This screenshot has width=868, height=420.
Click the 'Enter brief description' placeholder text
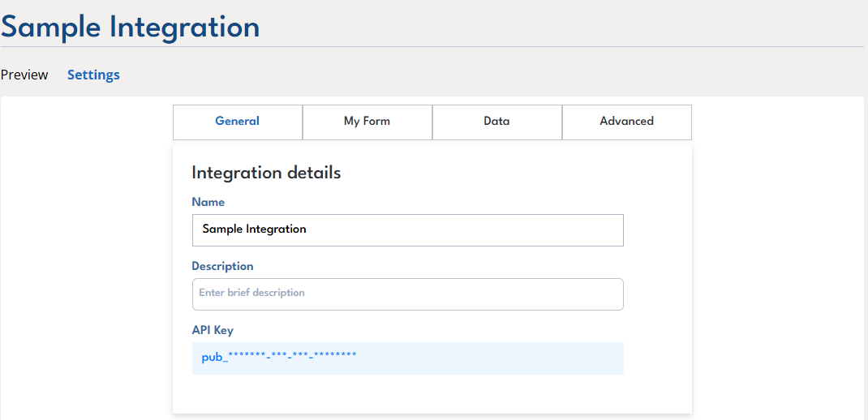point(251,293)
